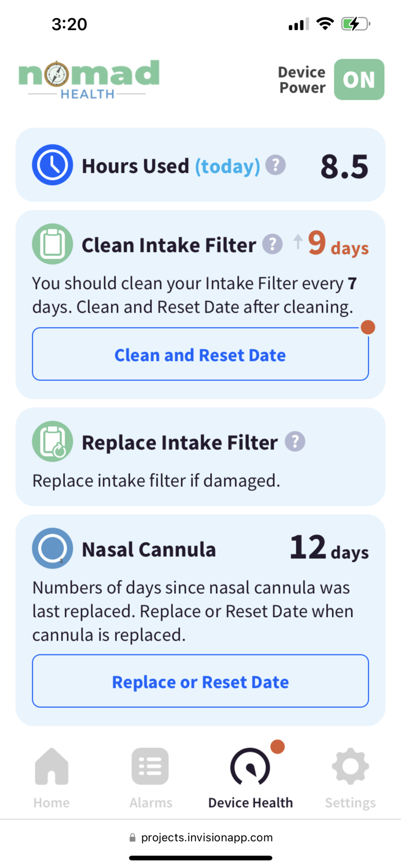Tap the projects.invisionapp.com address bar
The width and height of the screenshot is (401, 868).
tap(200, 837)
